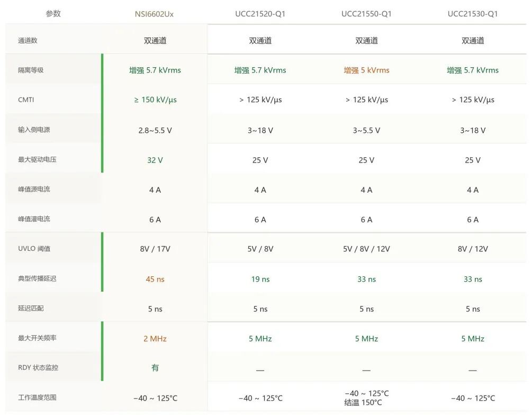
Task: Select the 19 ns propagation delay value
Action: (260, 279)
